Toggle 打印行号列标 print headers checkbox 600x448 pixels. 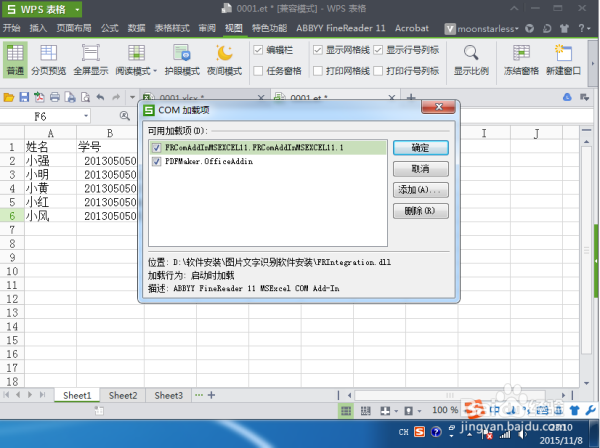coord(378,71)
